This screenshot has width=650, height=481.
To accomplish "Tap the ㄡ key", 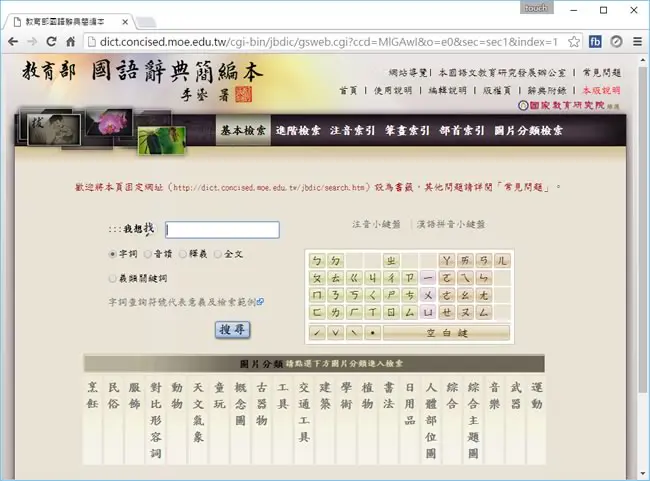I will [x=465, y=312].
